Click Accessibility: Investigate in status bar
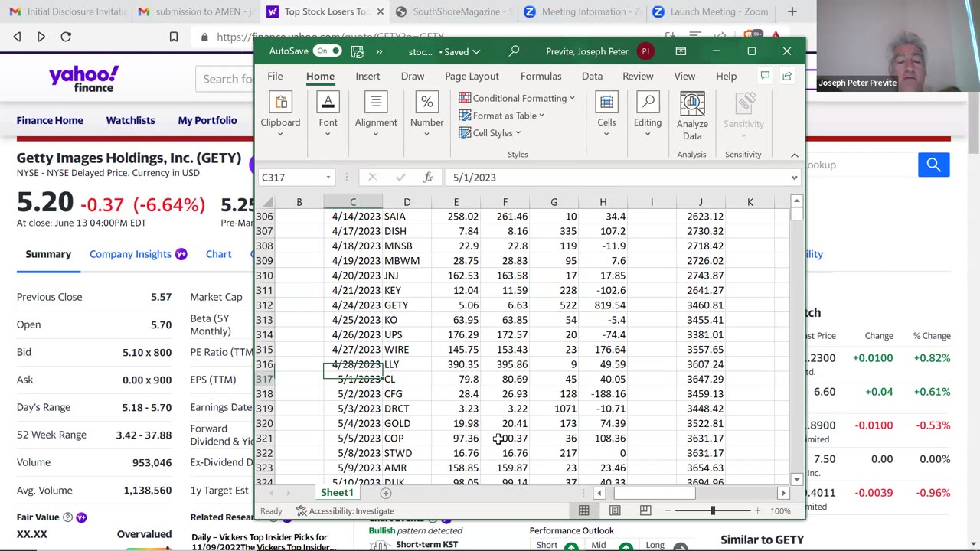The height and width of the screenshot is (551, 980). click(x=345, y=511)
